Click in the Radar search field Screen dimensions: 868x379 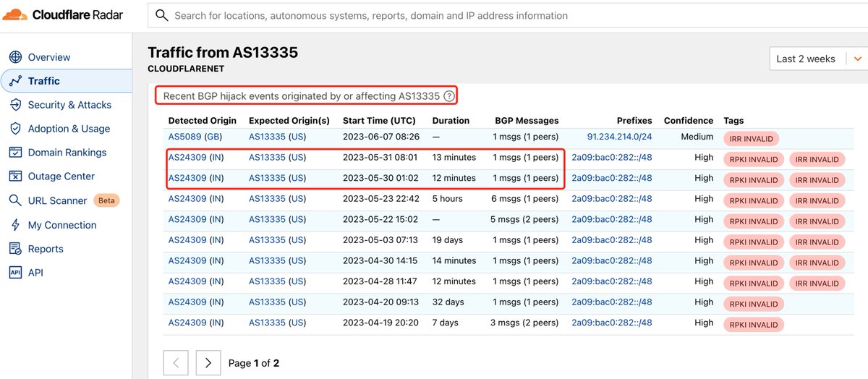[x=506, y=15]
